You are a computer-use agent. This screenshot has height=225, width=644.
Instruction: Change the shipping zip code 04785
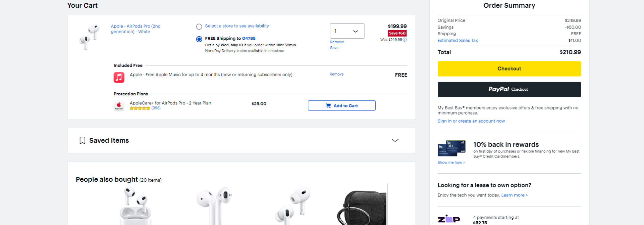tap(249, 38)
